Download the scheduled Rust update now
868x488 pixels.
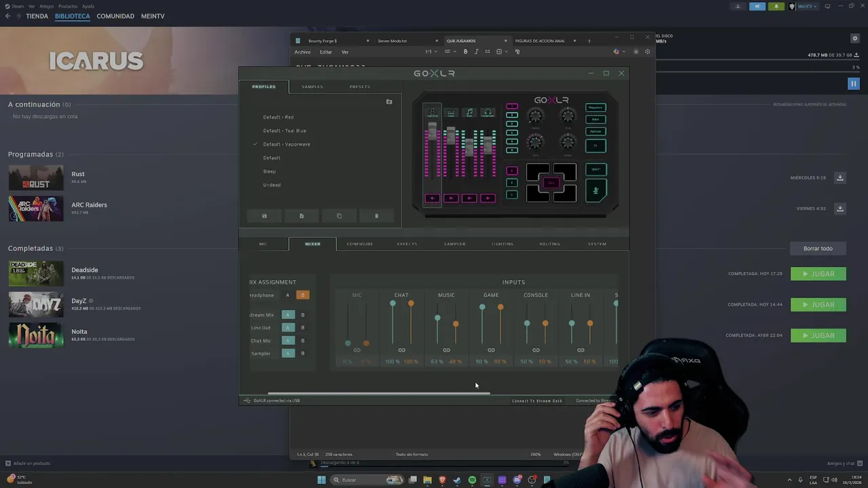840,178
